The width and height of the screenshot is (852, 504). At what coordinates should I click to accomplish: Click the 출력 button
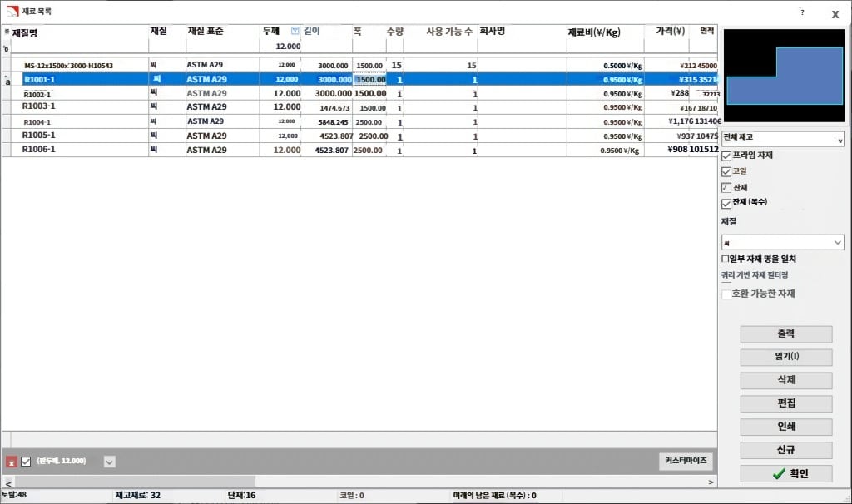coord(785,334)
